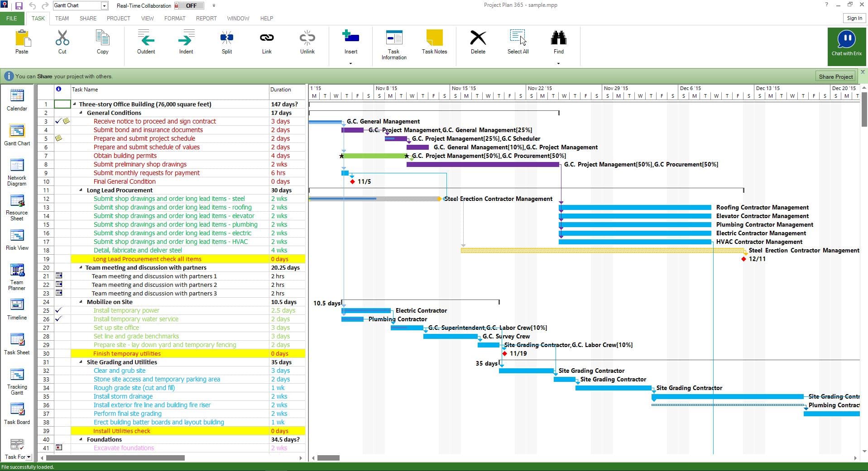The height and width of the screenshot is (471, 868).
Task: Open the Gantt Chart view dropdown
Action: [105, 6]
